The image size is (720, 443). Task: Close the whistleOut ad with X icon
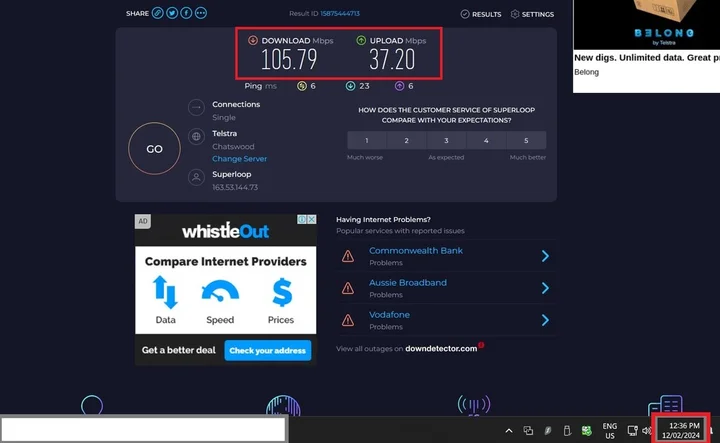coord(311,219)
